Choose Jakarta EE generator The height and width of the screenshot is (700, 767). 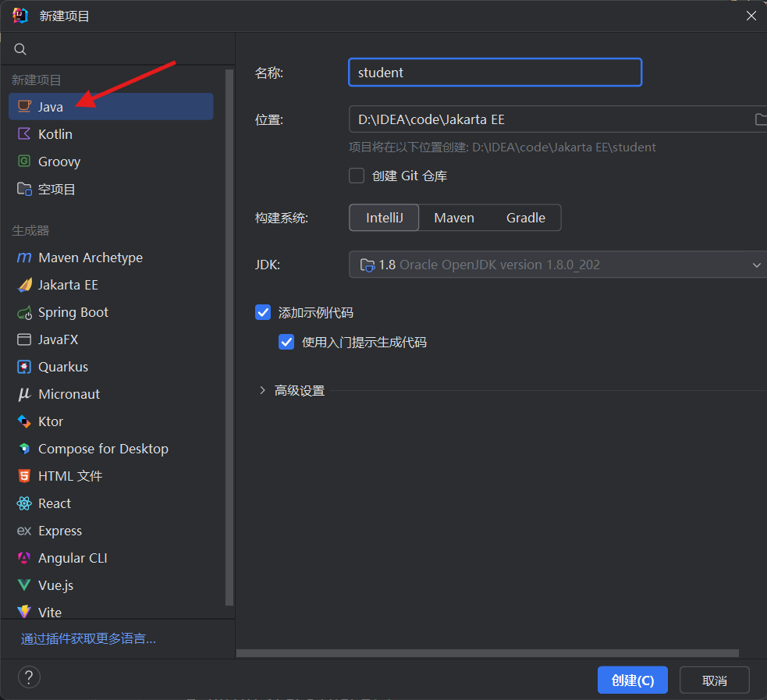coord(111,285)
